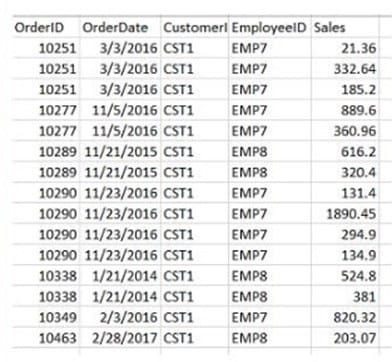Viewport: 392px width, 362px height.
Task: Select the date cell 2/3/2016
Action: pos(120,317)
